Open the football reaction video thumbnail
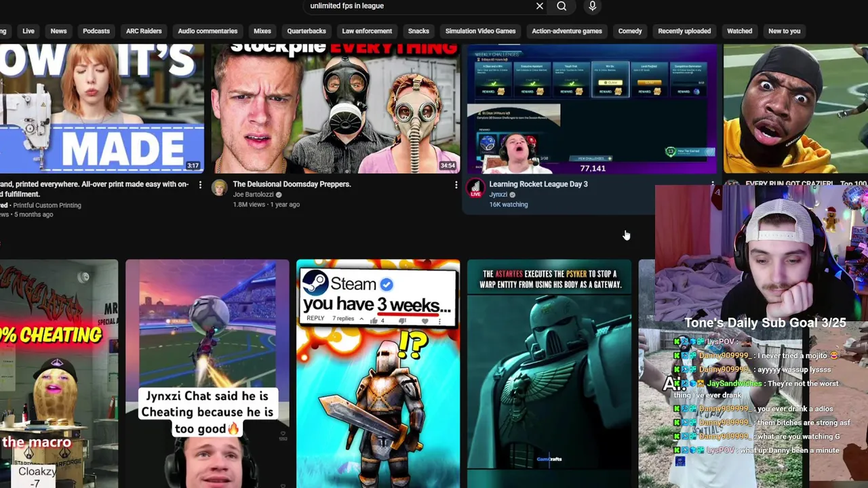 [795, 108]
